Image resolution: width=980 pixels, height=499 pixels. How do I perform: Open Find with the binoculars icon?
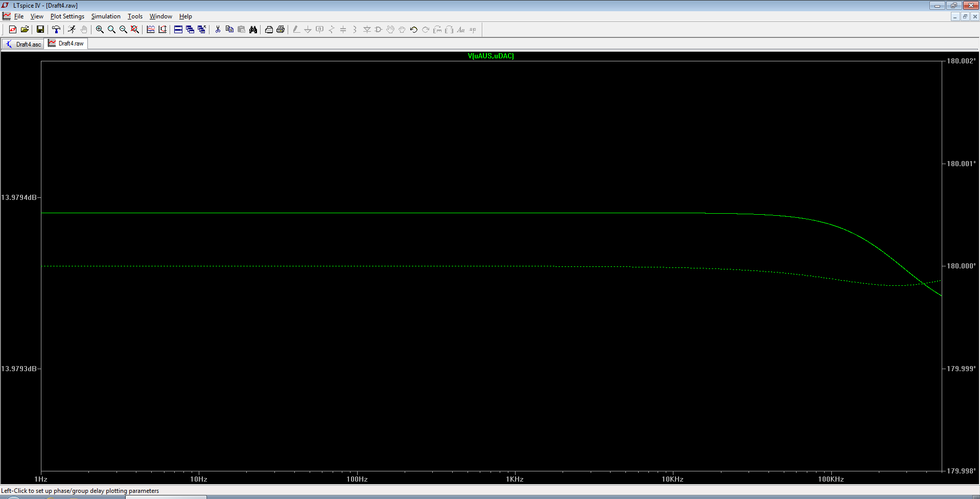pyautogui.click(x=253, y=30)
